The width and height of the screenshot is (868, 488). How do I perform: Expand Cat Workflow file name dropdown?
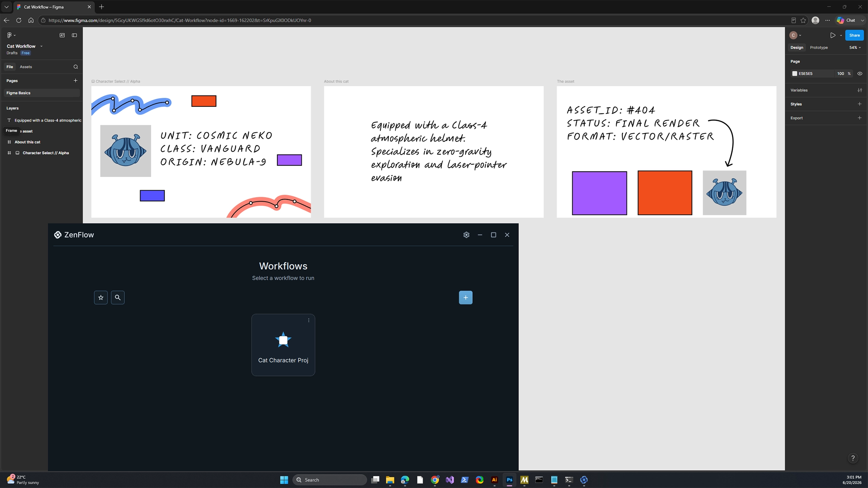coord(41,46)
